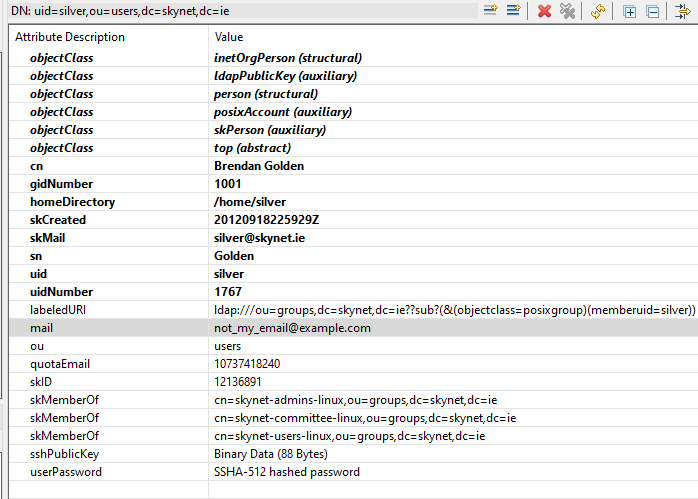This screenshot has height=499, width=698.
Task: Select the not_my_email@example.com value
Action: click(292, 328)
